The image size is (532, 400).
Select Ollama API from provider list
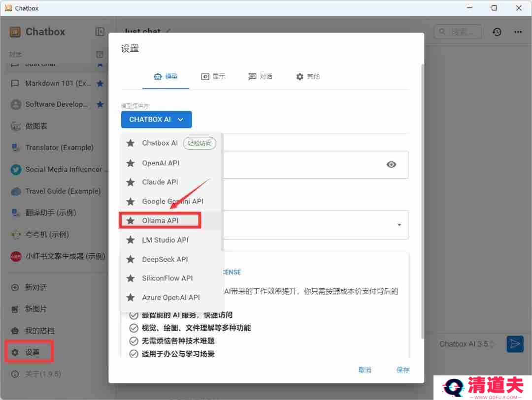click(x=170, y=221)
